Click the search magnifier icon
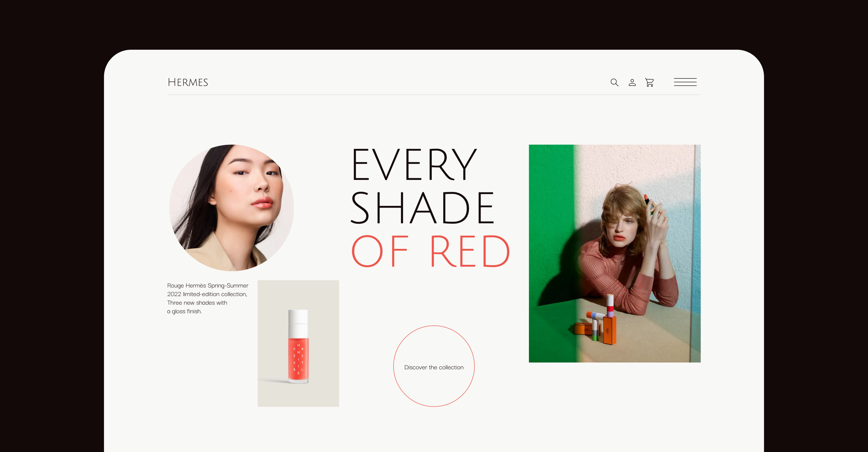Image resolution: width=868 pixels, height=452 pixels. tap(614, 82)
